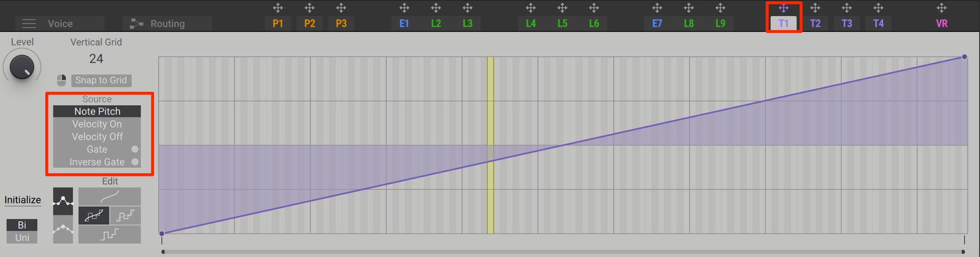Toggle the Gate source indicator dot
The height and width of the screenshot is (257, 980).
click(x=135, y=149)
